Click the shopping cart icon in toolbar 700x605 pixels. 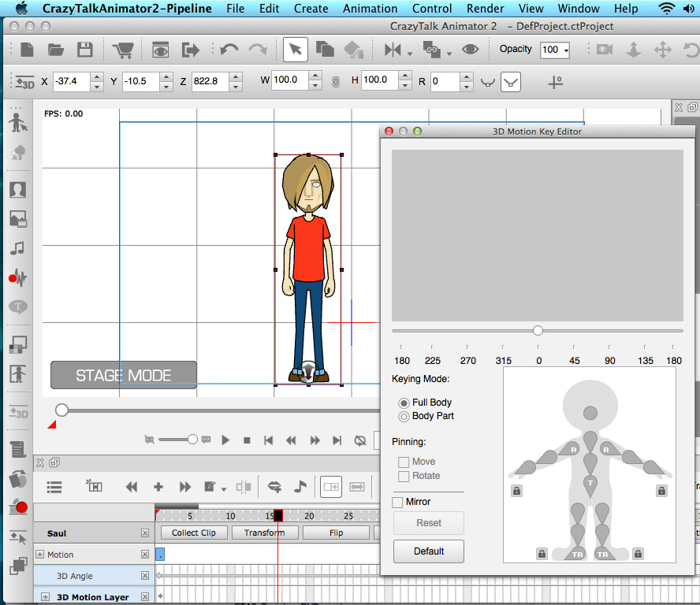(123, 50)
